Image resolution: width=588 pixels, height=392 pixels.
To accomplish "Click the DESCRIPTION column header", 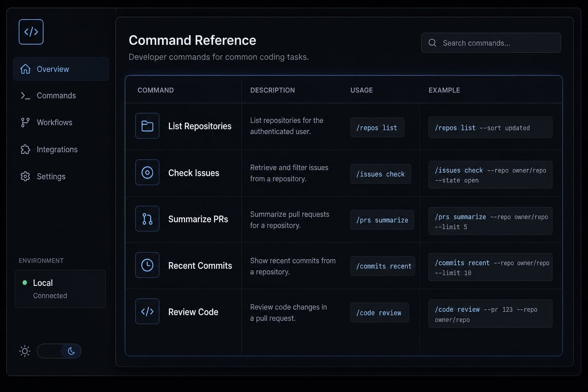I will pos(273,90).
